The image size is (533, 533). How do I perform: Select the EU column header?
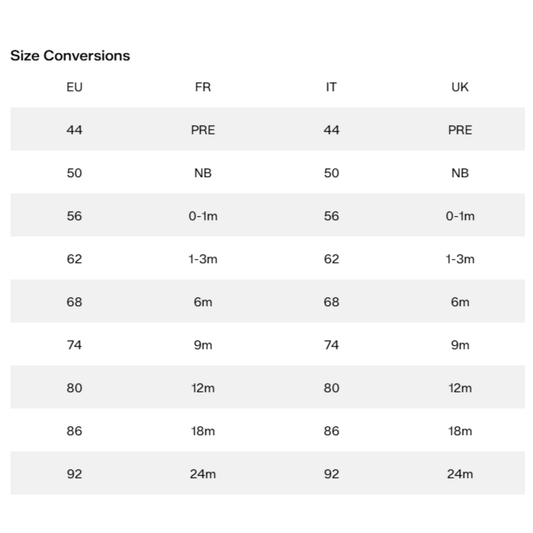point(74,87)
